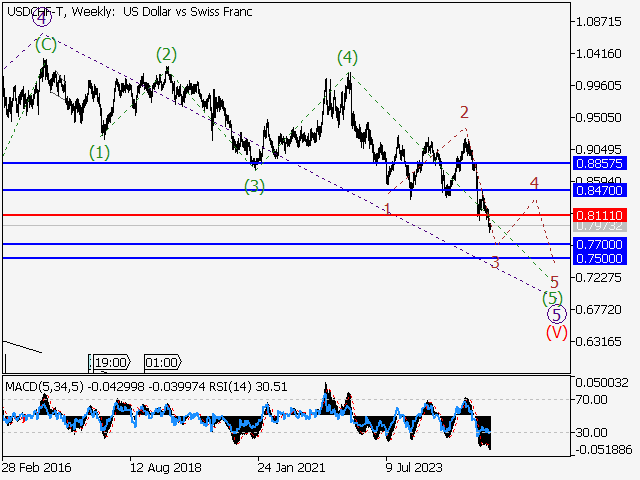Click the red (V) wave label

(557, 332)
